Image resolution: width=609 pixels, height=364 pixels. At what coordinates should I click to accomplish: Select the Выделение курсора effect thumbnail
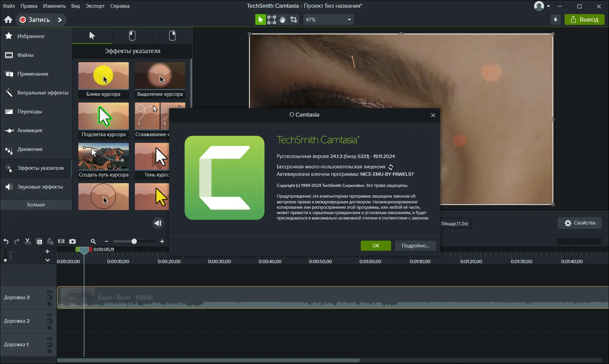[160, 80]
